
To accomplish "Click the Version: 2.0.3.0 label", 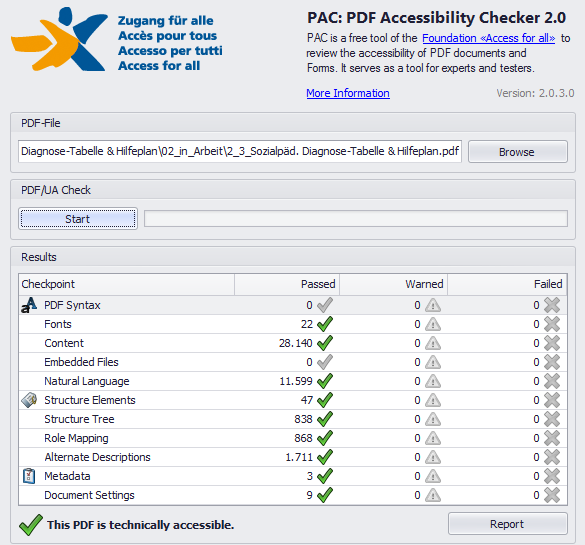I will point(535,93).
